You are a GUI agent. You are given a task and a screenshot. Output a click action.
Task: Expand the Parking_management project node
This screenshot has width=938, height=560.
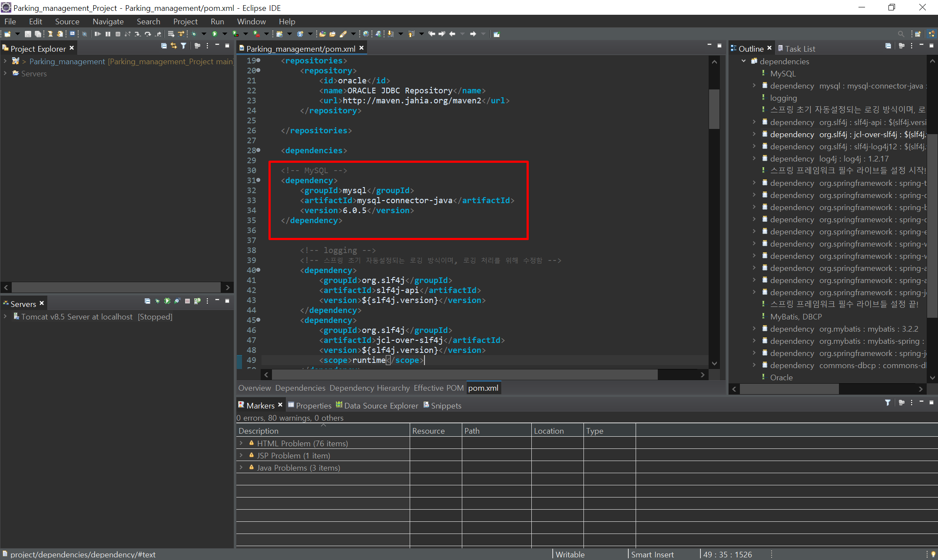[5, 61]
